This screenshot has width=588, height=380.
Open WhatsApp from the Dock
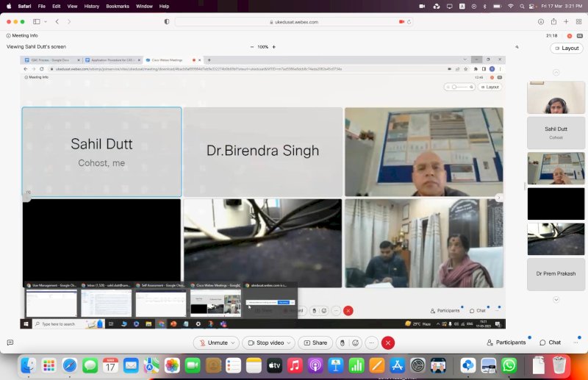(x=509, y=365)
